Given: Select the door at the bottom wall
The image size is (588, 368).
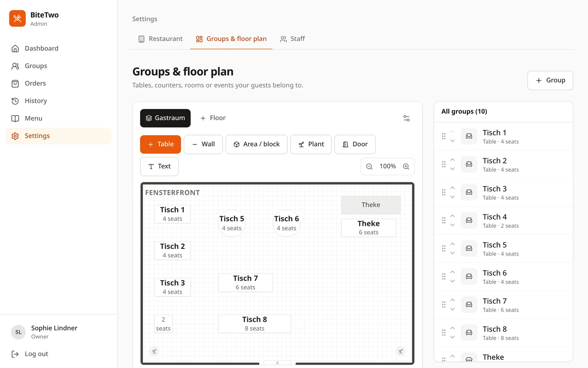Looking at the screenshot, I should point(277,363).
